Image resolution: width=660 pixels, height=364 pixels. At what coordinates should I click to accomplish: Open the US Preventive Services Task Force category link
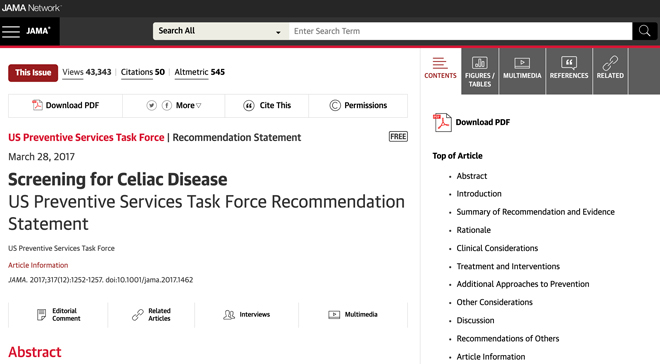(x=86, y=138)
